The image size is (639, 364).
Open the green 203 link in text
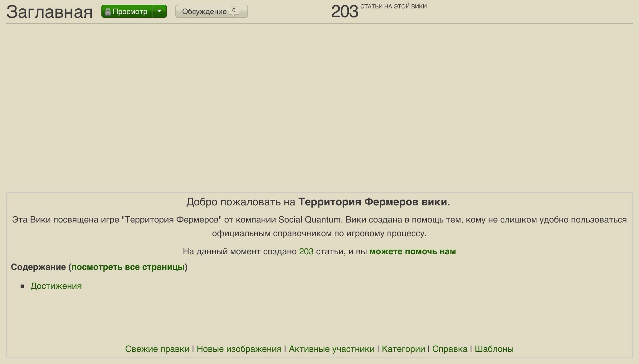coord(306,251)
